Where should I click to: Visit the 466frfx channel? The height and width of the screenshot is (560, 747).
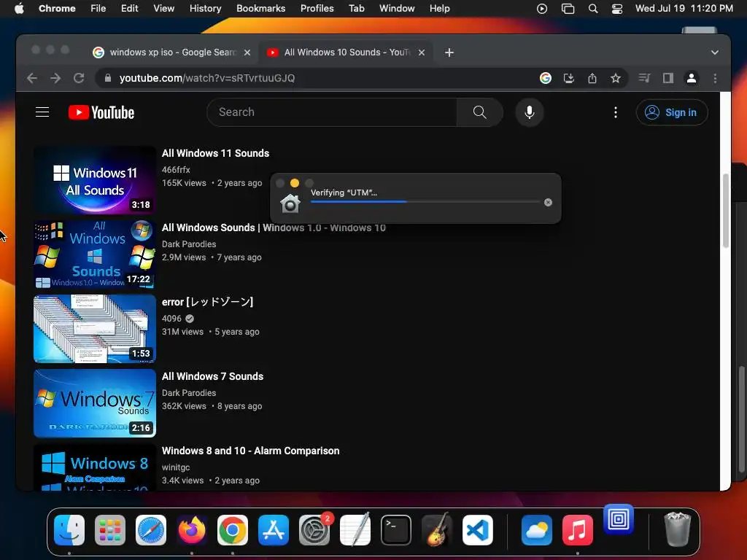pos(176,169)
